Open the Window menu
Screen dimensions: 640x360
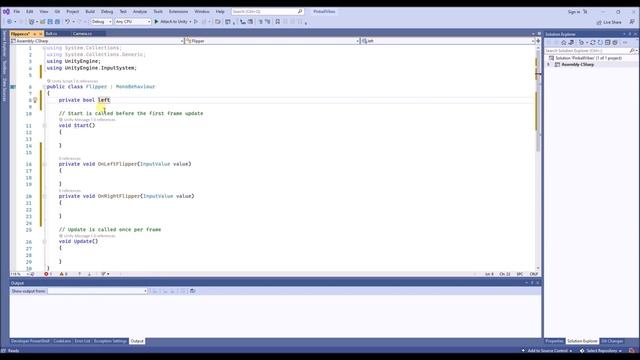(202, 11)
